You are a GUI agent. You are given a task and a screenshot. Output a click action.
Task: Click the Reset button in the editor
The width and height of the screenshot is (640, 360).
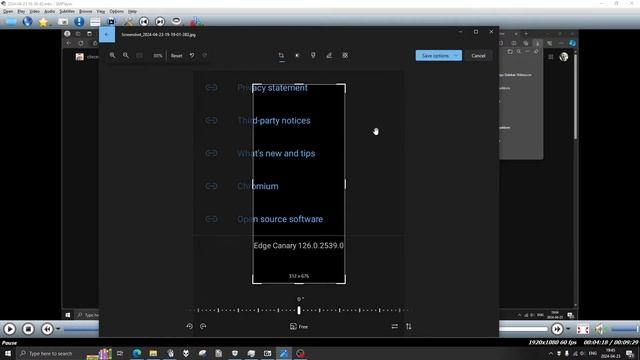[x=176, y=56]
